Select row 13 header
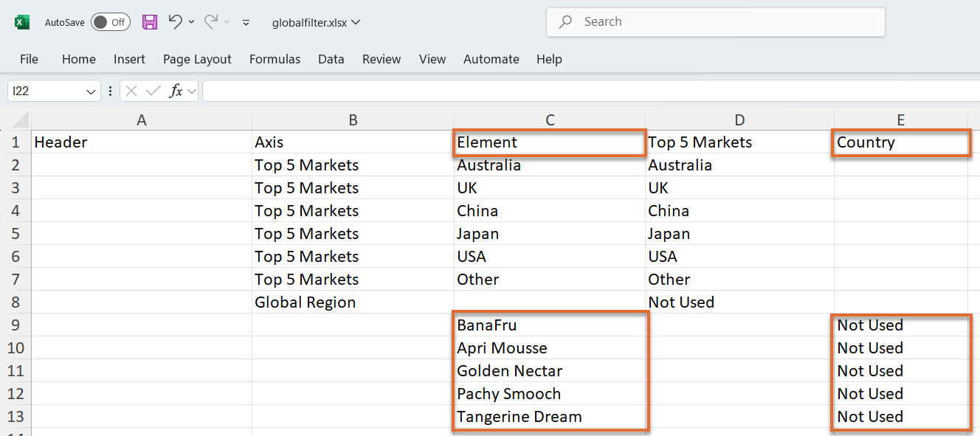This screenshot has height=436, width=980. (15, 417)
